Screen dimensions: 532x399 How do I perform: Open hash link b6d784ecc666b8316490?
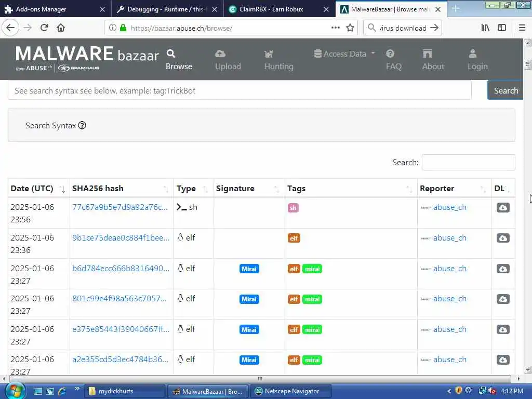pos(121,269)
